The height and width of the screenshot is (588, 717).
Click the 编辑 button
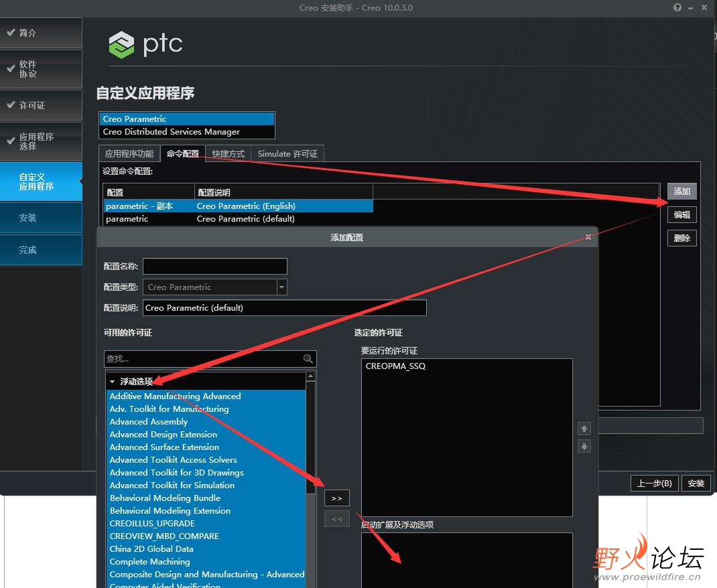(681, 214)
